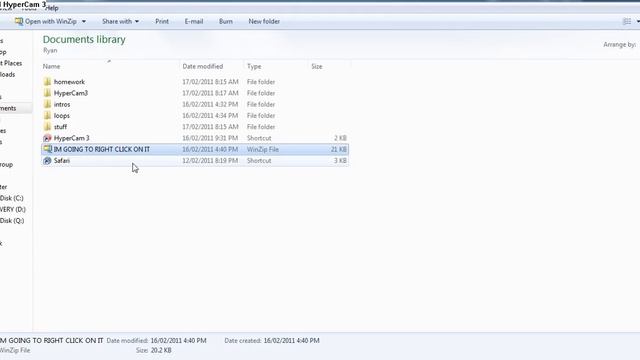This screenshot has width=640, height=360.
Task: Click the WinZip file icon in the list
Action: coord(47,149)
